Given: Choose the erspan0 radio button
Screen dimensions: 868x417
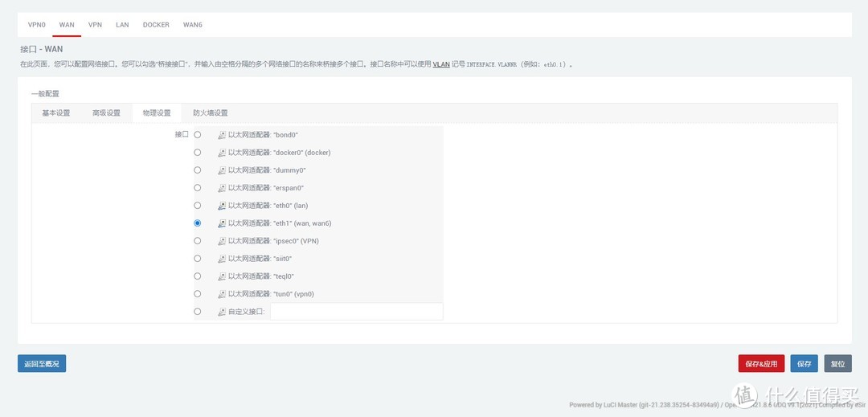Looking at the screenshot, I should tap(198, 187).
